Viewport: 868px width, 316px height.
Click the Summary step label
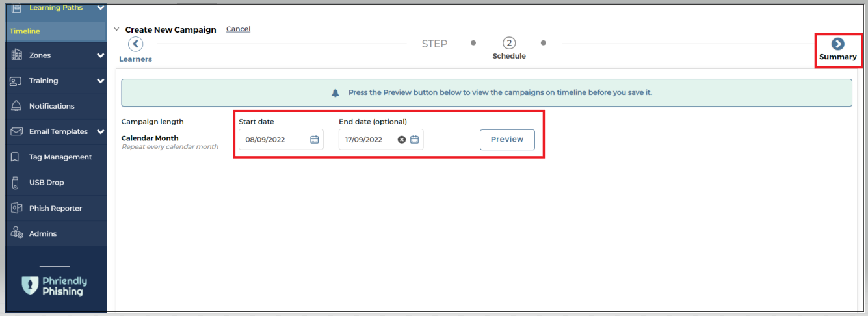838,57
